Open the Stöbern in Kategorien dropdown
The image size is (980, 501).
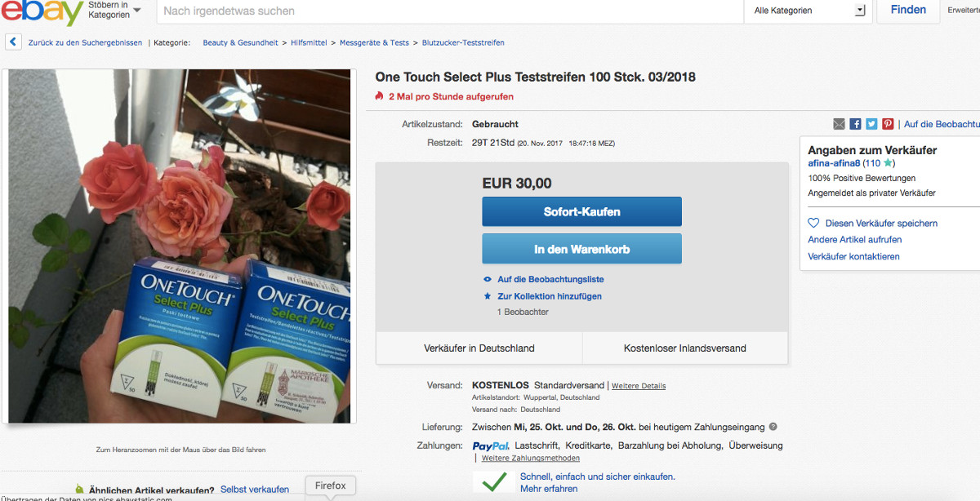[114, 10]
